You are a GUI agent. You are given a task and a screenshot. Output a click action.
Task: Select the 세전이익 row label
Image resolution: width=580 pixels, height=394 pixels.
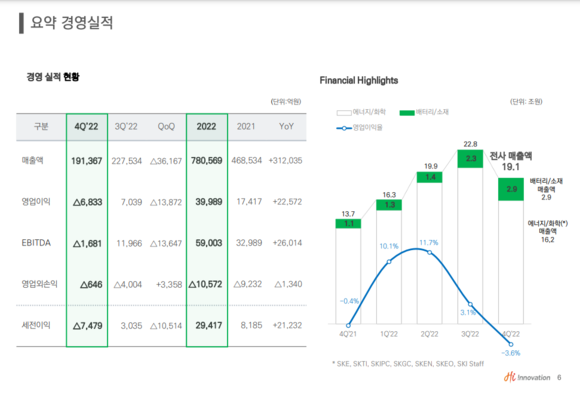(36, 325)
